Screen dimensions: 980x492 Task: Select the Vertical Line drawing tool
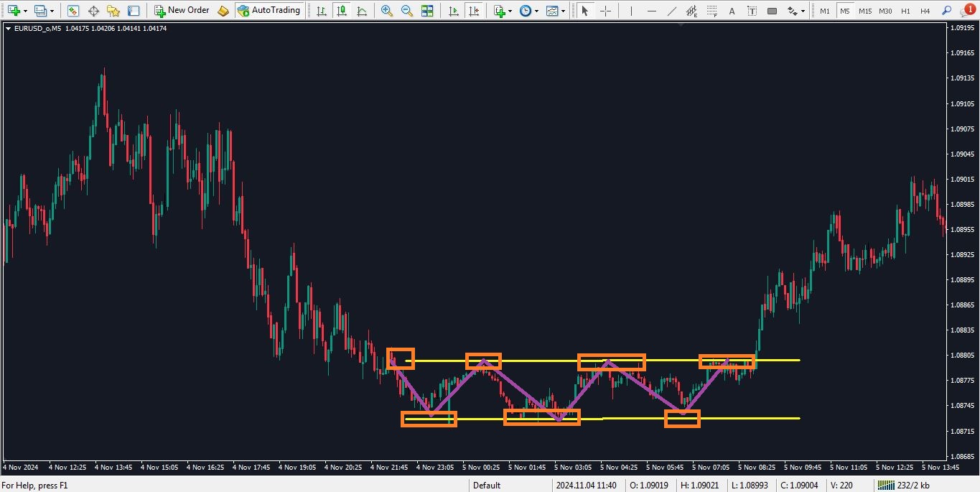pyautogui.click(x=631, y=11)
